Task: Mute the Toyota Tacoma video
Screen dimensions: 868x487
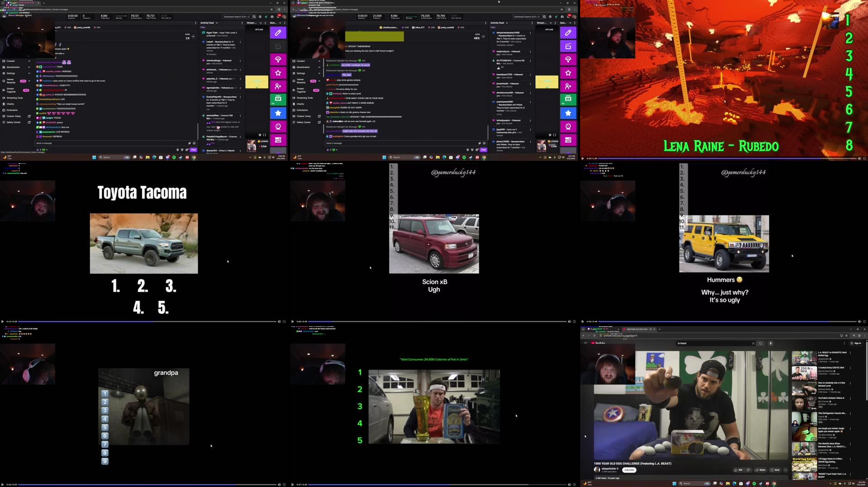Action: click(x=279, y=322)
